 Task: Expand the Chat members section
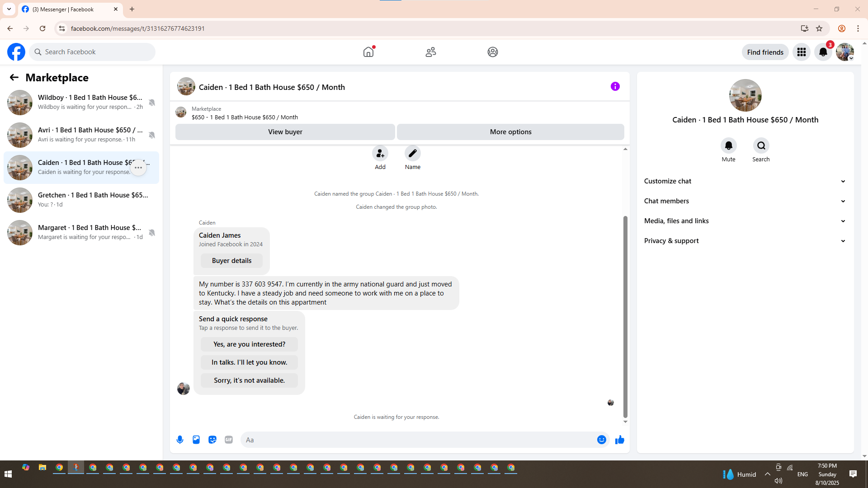pyautogui.click(x=745, y=201)
